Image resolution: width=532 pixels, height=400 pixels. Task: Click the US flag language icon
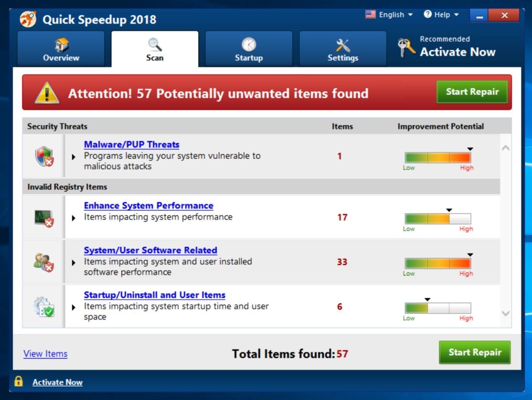click(x=370, y=14)
